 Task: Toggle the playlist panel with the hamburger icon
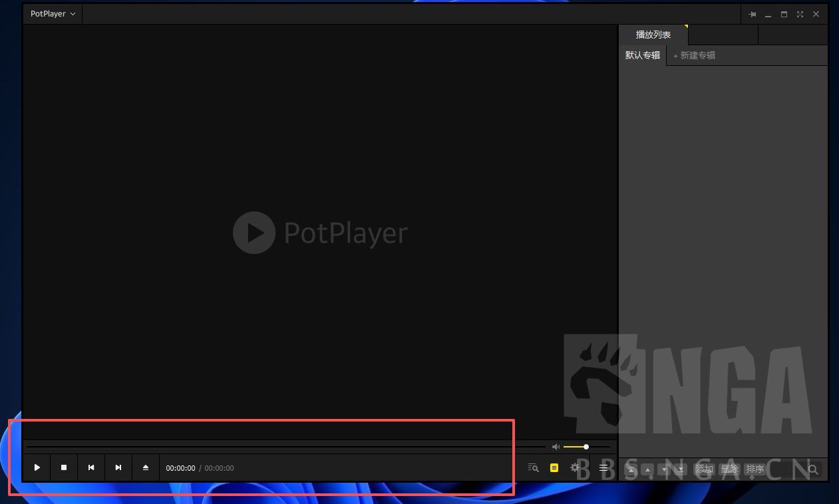602,467
